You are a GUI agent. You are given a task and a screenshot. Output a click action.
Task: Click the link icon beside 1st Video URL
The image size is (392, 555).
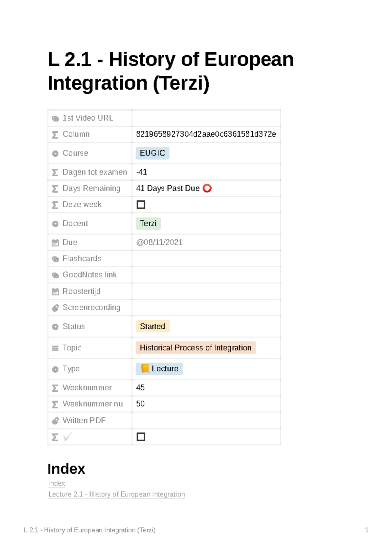(55, 118)
